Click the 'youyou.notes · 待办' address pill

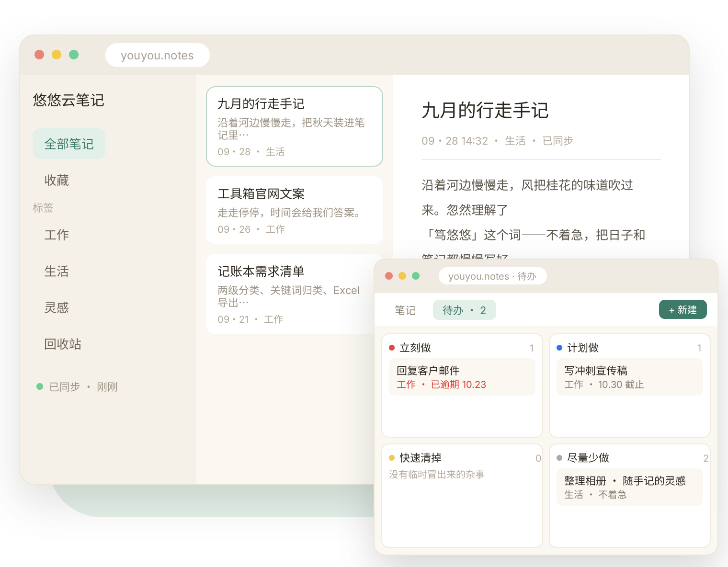tap(492, 276)
